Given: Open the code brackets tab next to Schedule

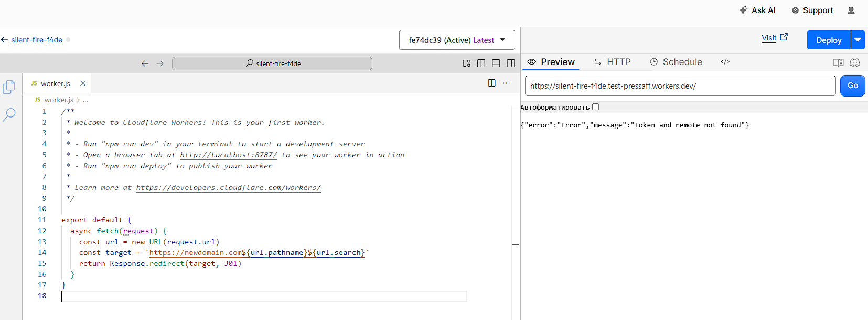Looking at the screenshot, I should 725,62.
